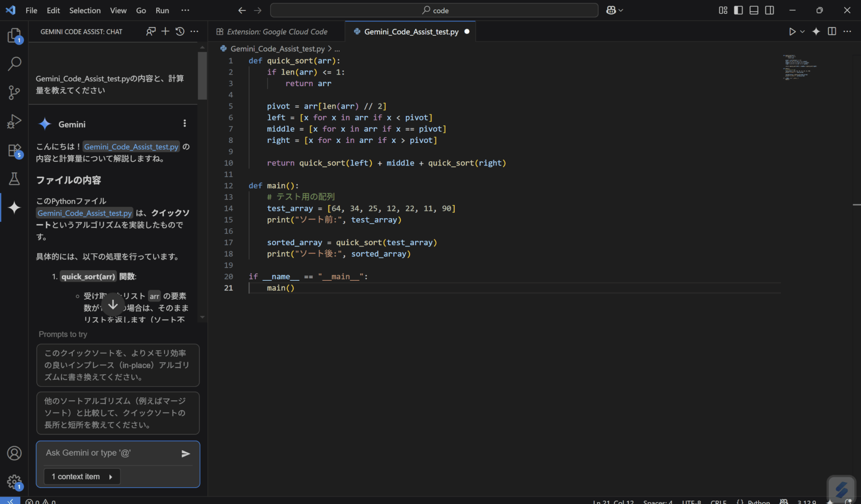This screenshot has width=861, height=504.
Task: Open the Testing flask view
Action: click(14, 179)
